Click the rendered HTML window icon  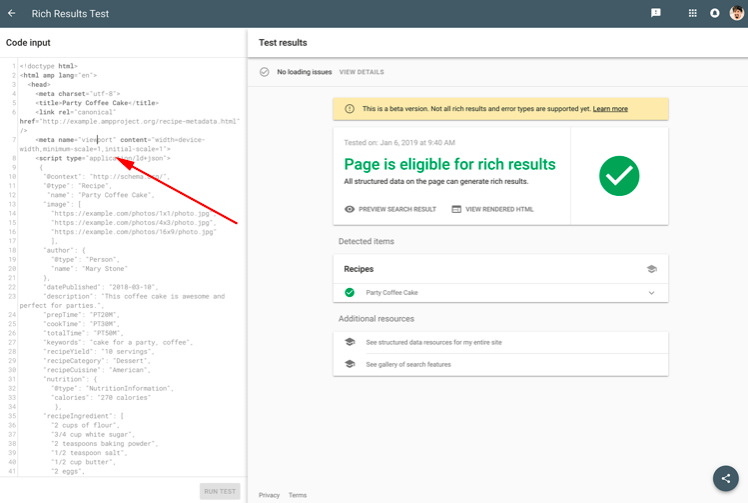[457, 209]
